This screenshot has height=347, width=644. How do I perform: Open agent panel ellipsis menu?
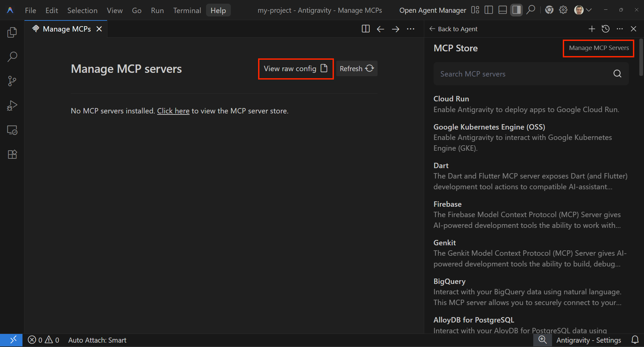620,29
